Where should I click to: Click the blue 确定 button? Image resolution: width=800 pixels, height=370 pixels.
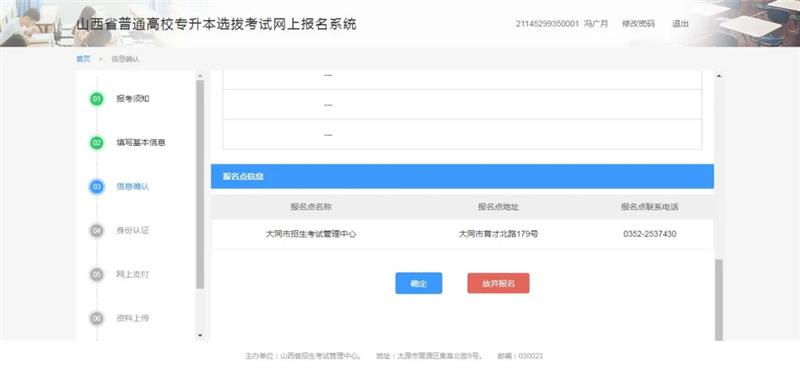418,283
